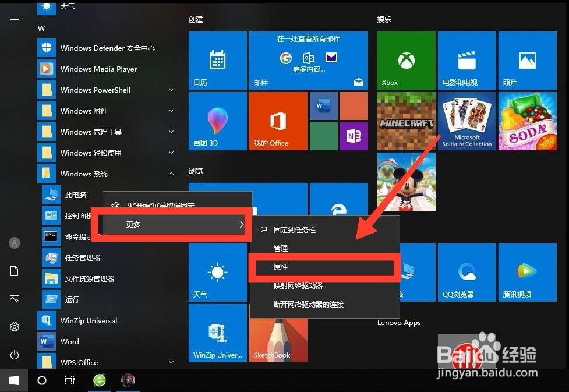The image size is (569, 392).
Task: Open the OneNote small tile
Action: pyautogui.click(x=354, y=136)
